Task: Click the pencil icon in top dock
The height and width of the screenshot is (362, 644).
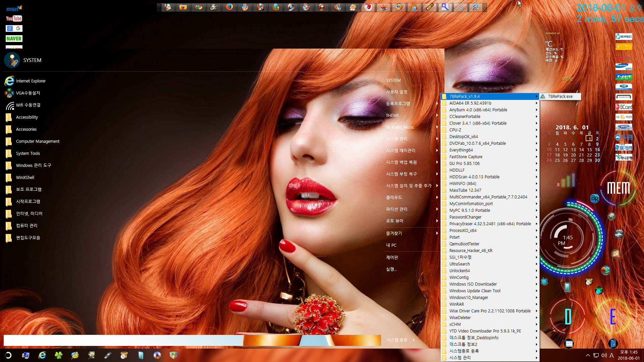Action: click(x=430, y=7)
